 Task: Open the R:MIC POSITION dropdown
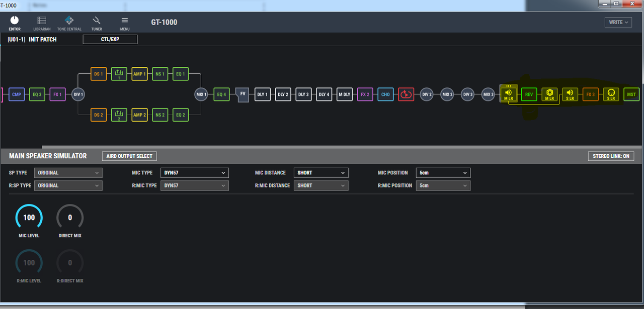443,186
